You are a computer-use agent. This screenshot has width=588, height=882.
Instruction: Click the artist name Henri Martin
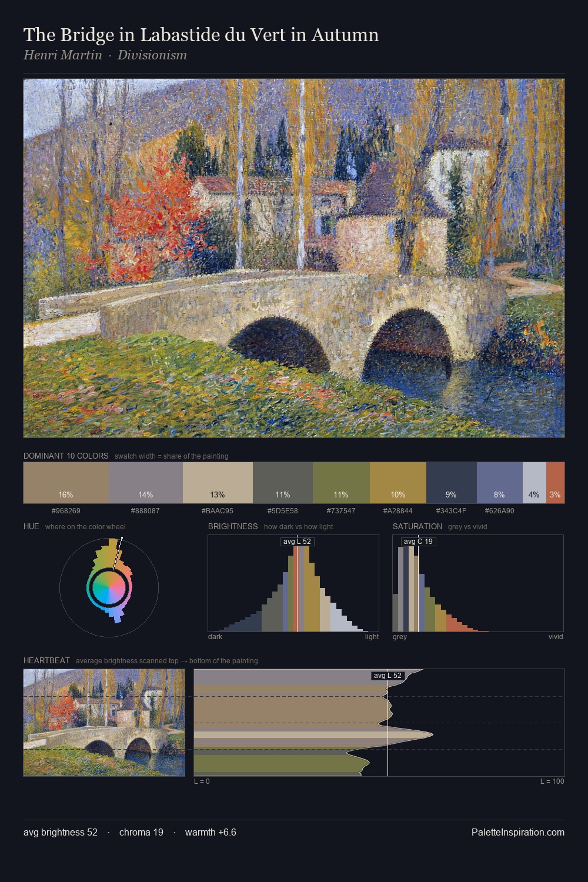pos(62,55)
